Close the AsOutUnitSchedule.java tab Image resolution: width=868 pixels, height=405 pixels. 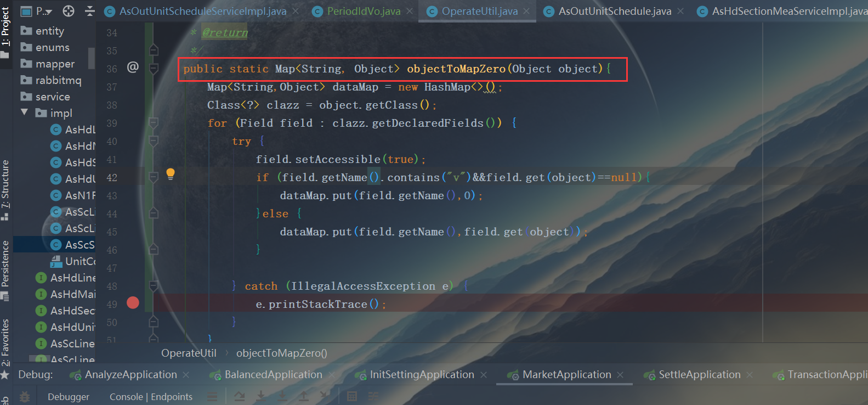pos(680,11)
